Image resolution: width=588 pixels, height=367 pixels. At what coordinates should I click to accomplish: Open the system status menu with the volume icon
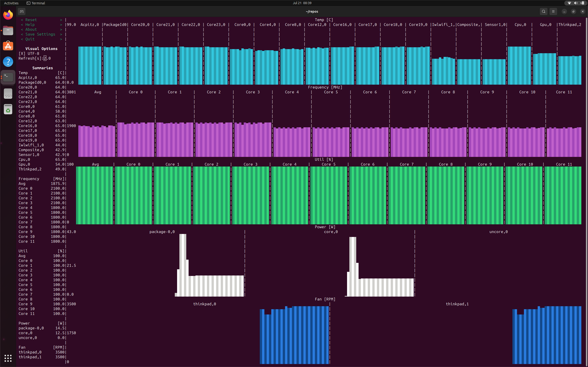click(x=576, y=3)
